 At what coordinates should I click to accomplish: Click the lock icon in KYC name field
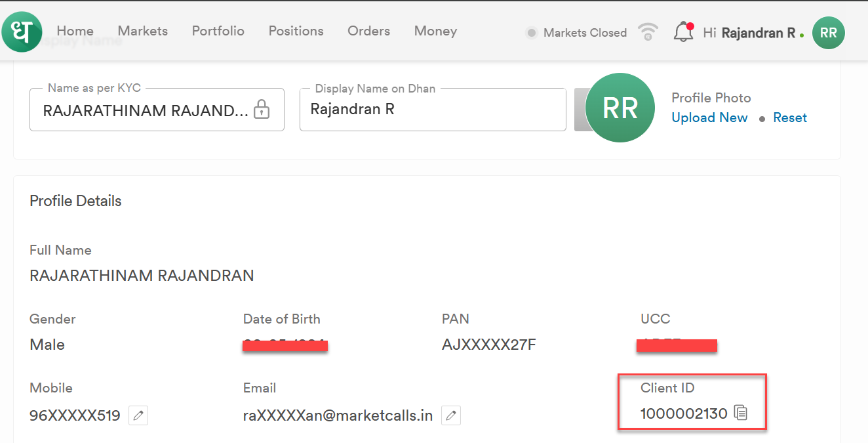(262, 109)
